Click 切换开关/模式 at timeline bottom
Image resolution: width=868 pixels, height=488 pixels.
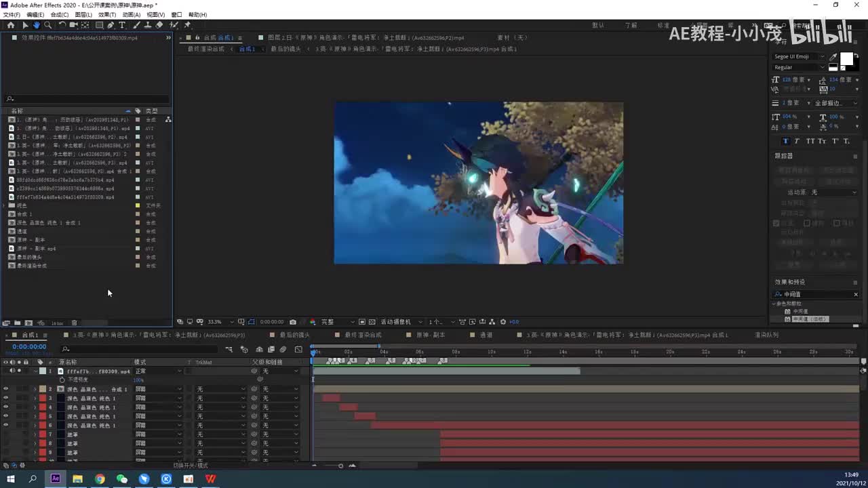(x=191, y=466)
